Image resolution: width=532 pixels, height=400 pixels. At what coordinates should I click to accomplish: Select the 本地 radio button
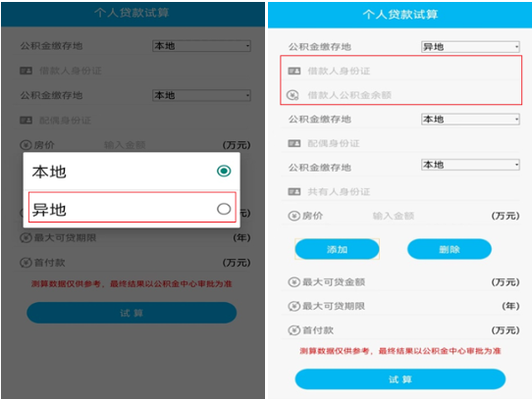(224, 171)
